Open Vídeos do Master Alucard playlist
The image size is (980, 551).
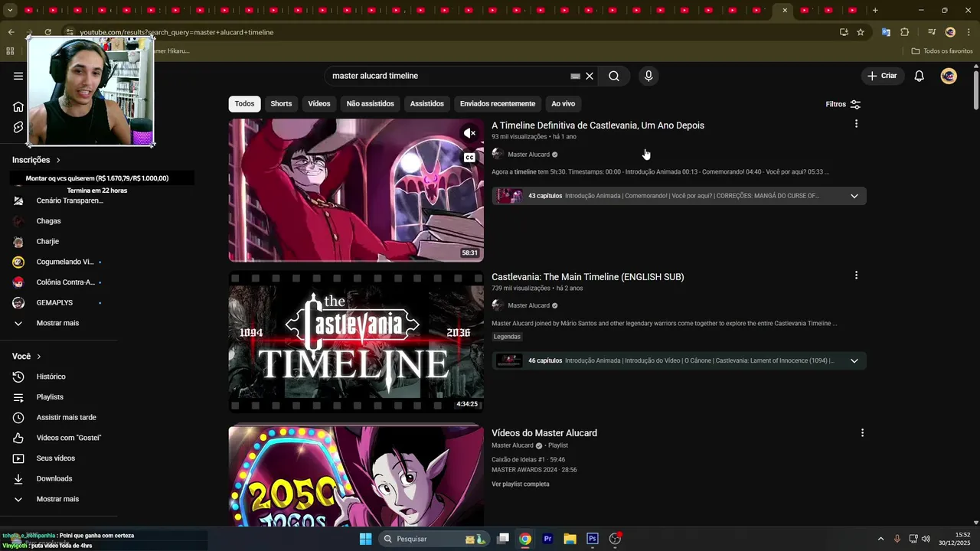(x=544, y=433)
